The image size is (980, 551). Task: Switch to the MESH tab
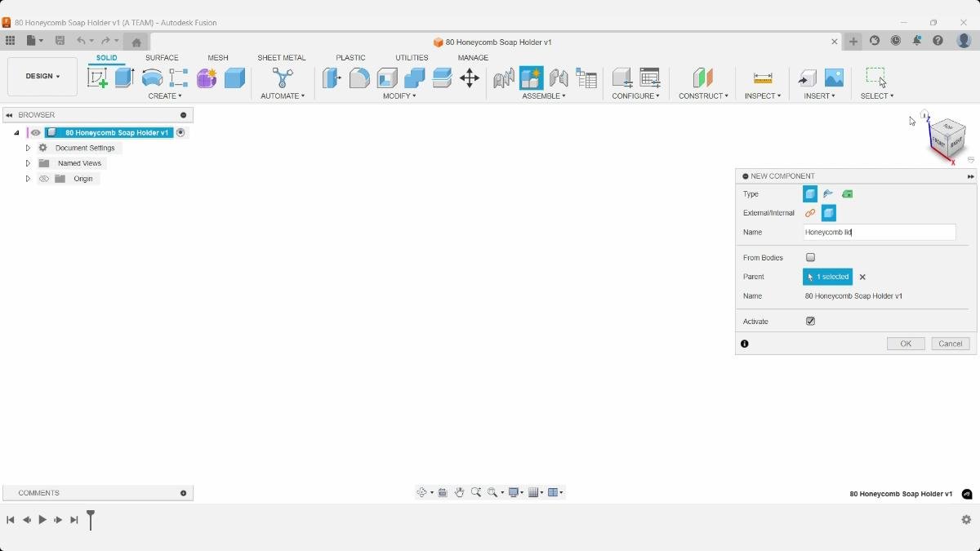218,58
